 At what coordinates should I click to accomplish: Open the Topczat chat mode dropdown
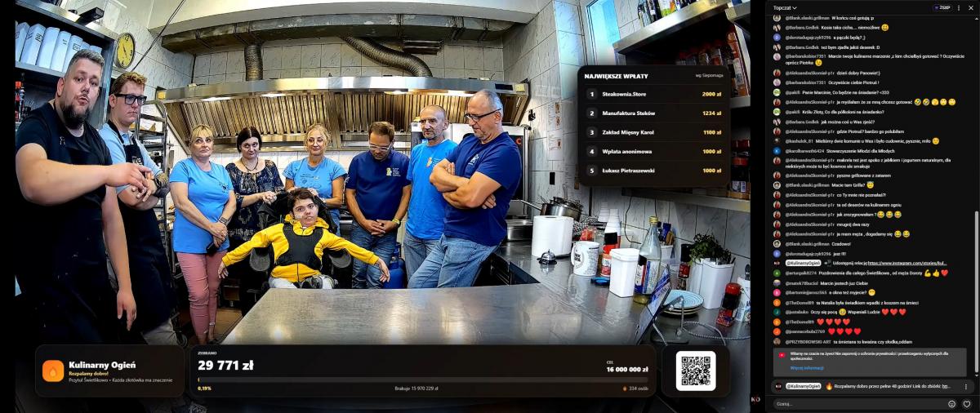click(x=785, y=7)
